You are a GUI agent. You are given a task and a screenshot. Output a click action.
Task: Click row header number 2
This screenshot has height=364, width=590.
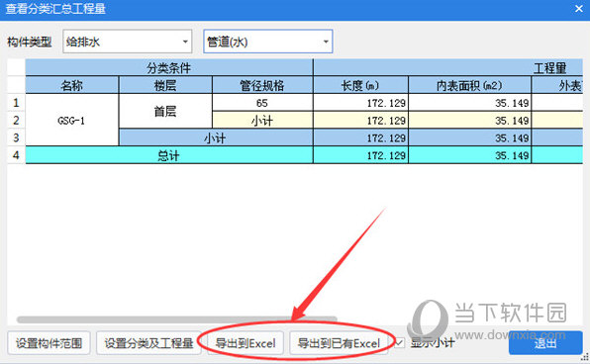tap(16, 121)
